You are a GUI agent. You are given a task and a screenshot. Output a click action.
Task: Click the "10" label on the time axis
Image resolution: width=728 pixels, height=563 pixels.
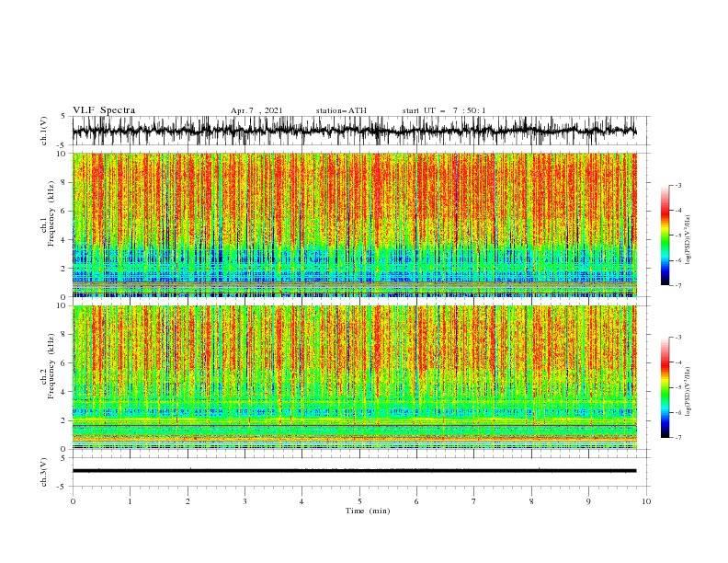point(646,501)
